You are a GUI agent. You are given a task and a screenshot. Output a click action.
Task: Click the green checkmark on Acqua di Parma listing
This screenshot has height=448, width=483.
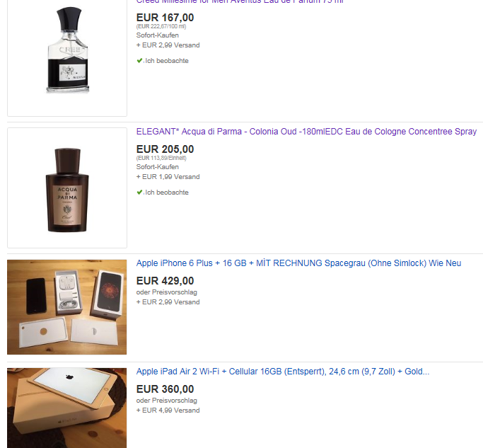click(139, 193)
